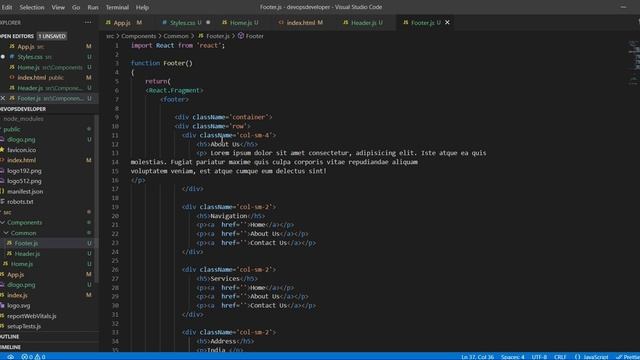Click the 1 UNSAVED badge
This screenshot has height=360, width=640.
click(x=52, y=36)
